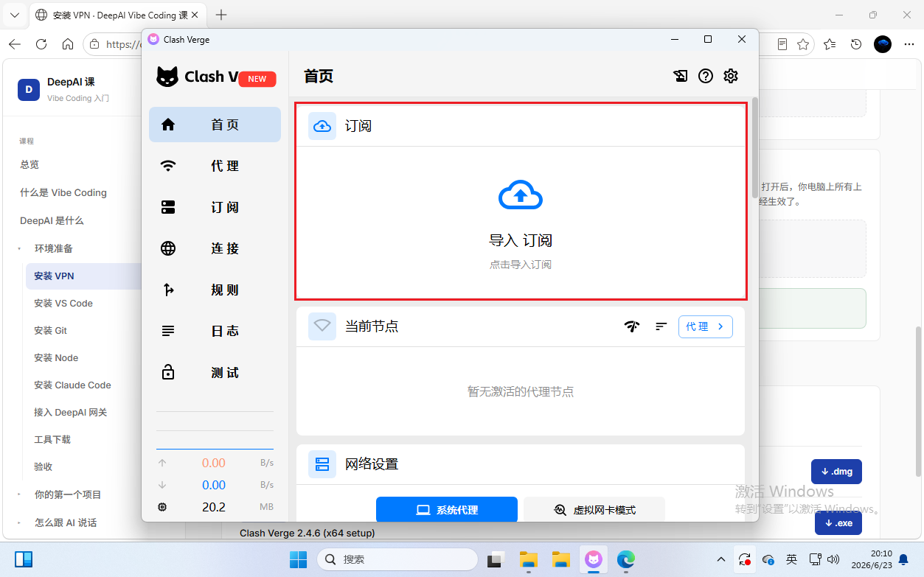Open the 日志 logs page

point(215,331)
